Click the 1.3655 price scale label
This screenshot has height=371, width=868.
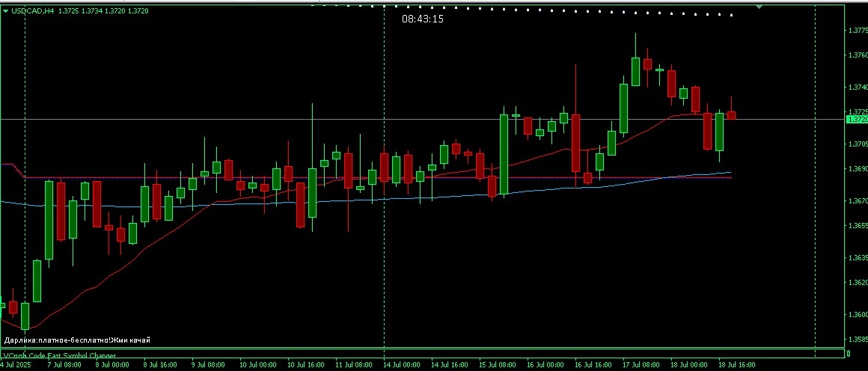pyautogui.click(x=858, y=225)
